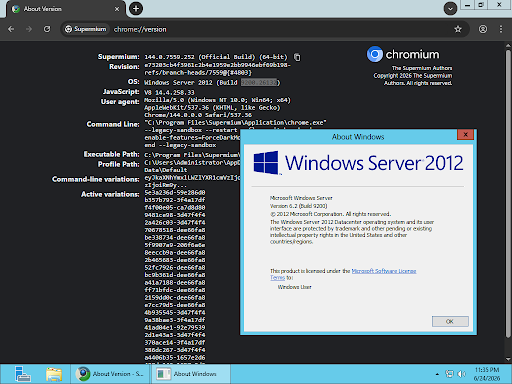The height and width of the screenshot is (384, 512).
Task: Open the tab search dropdown arrow
Action: tap(450, 9)
